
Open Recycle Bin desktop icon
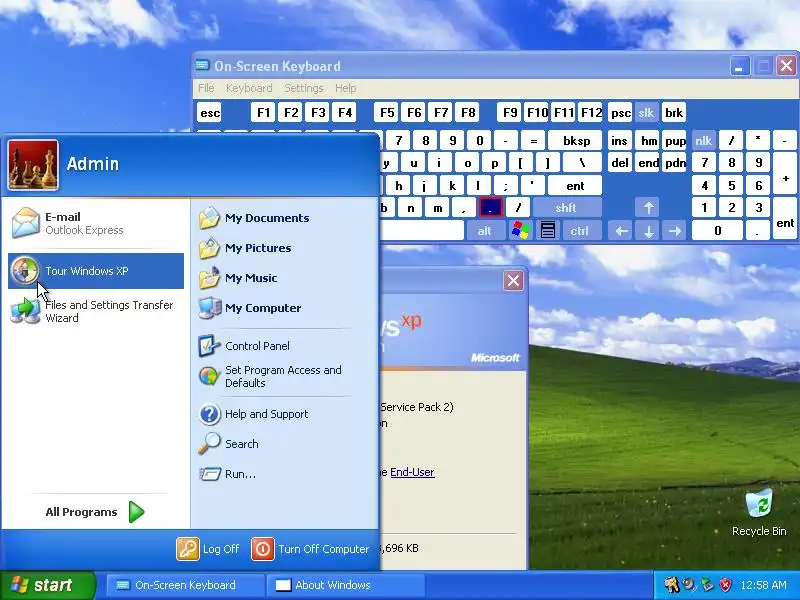pyautogui.click(x=759, y=512)
